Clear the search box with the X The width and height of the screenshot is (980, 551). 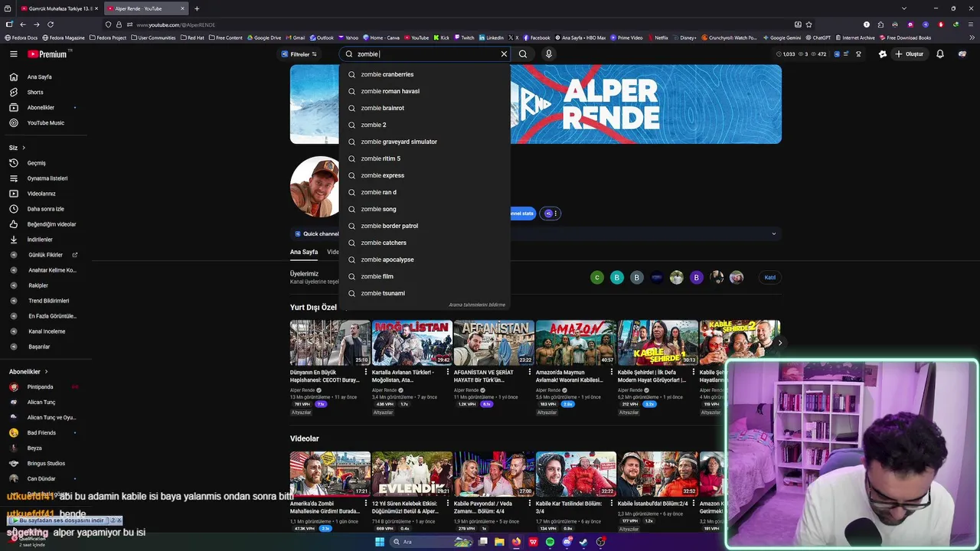pyautogui.click(x=504, y=54)
